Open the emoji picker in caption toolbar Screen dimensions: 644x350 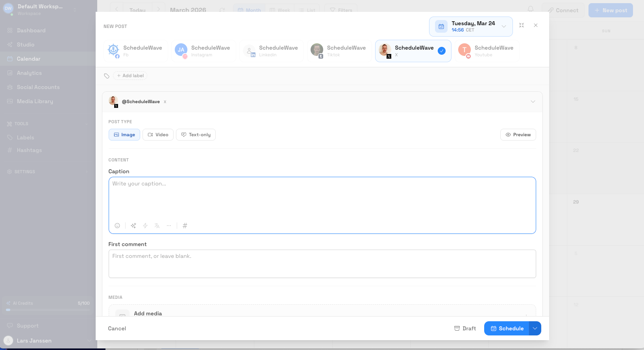pos(117,226)
